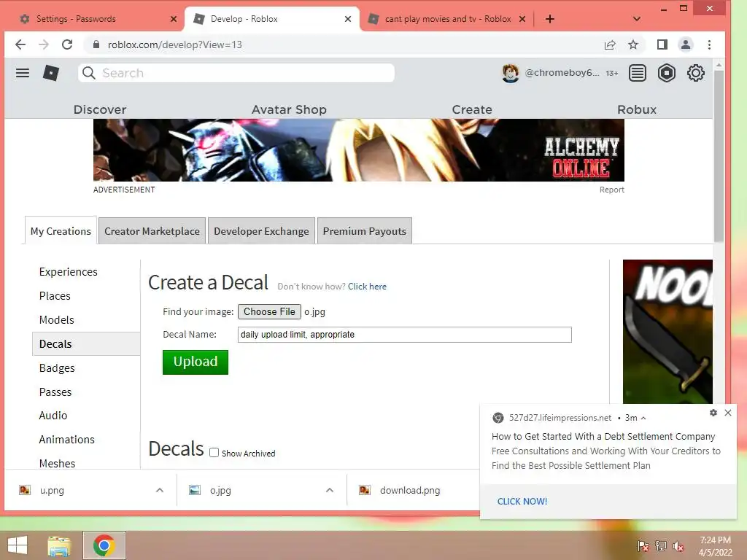747x560 pixels.
Task: Focus the Roblox Search box
Action: [236, 73]
